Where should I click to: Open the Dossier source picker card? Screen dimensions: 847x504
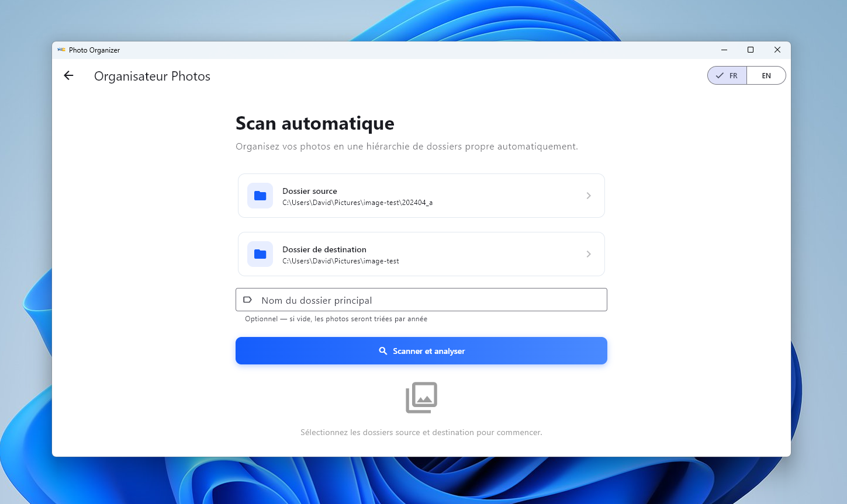click(421, 196)
